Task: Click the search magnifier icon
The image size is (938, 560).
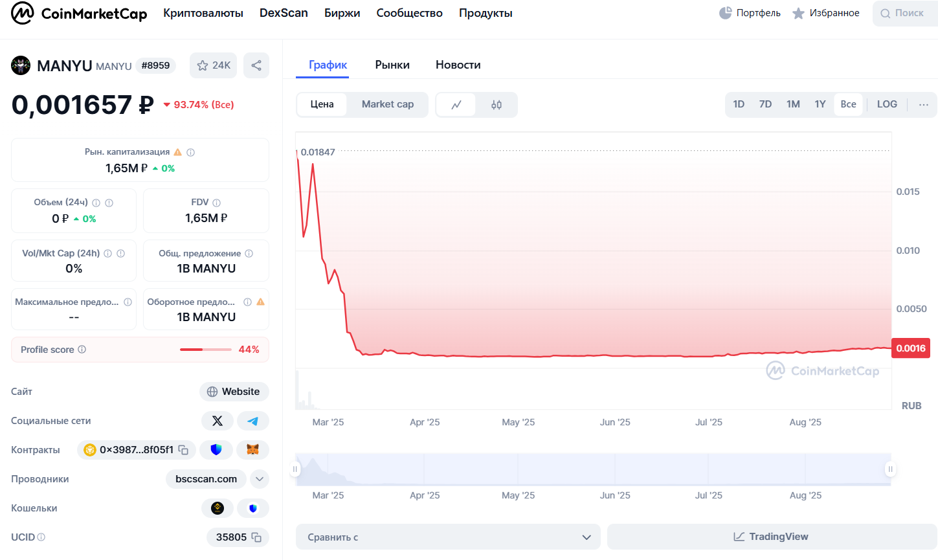Action: pos(885,14)
